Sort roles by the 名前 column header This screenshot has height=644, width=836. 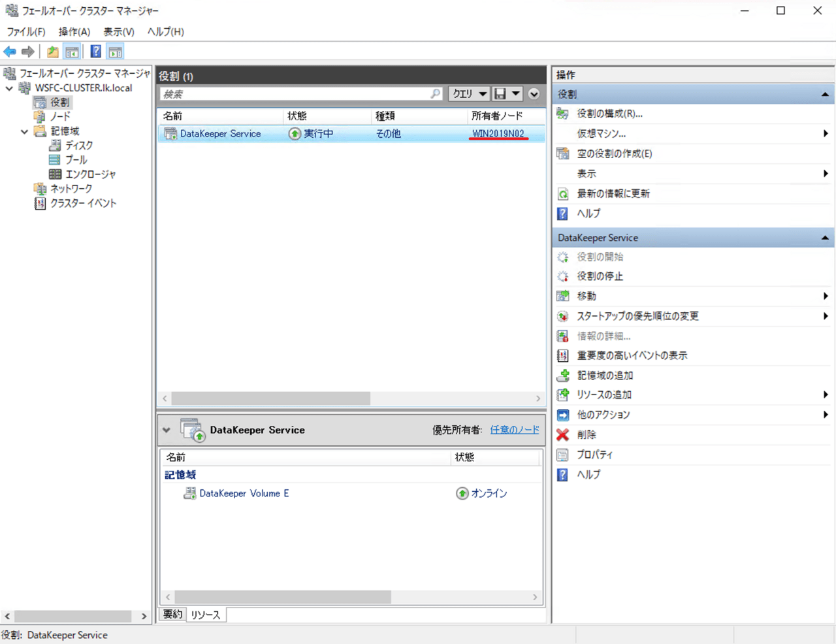point(221,116)
